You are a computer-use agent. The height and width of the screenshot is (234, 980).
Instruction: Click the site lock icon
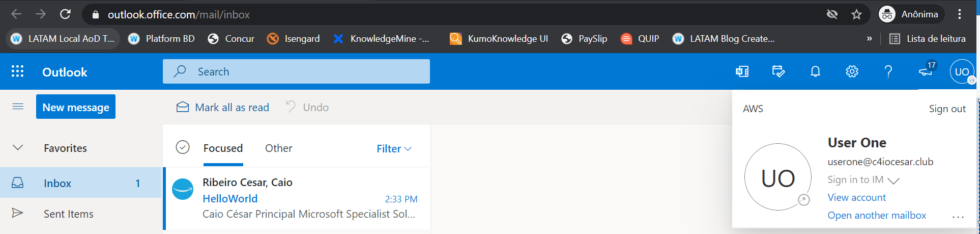click(95, 15)
